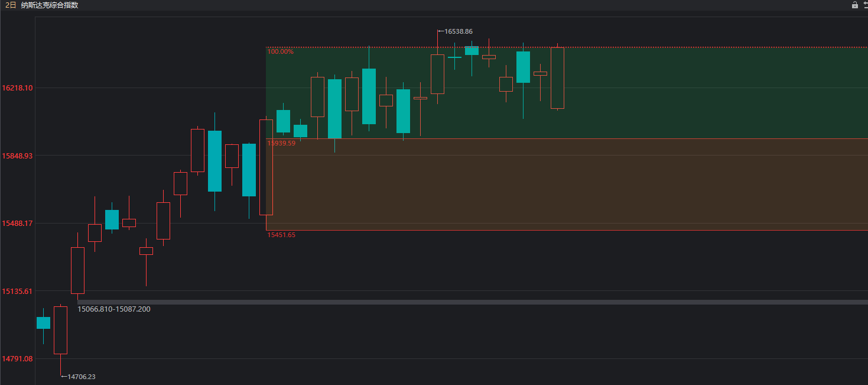Select the 16538.86 high price marker
The image size is (868, 385).
tap(458, 31)
